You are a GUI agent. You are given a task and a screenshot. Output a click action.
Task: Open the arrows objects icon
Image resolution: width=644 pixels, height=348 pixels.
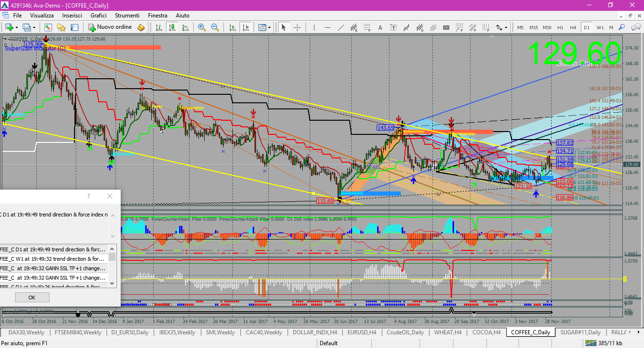[499, 27]
